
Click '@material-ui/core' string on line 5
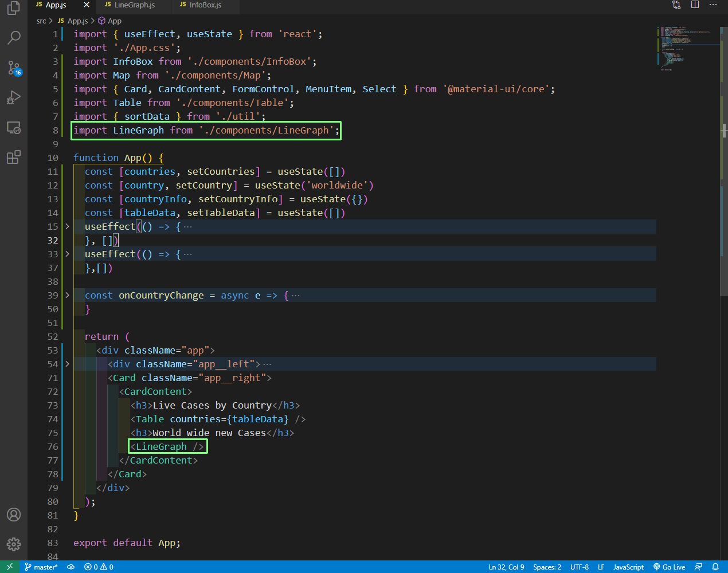[496, 89]
